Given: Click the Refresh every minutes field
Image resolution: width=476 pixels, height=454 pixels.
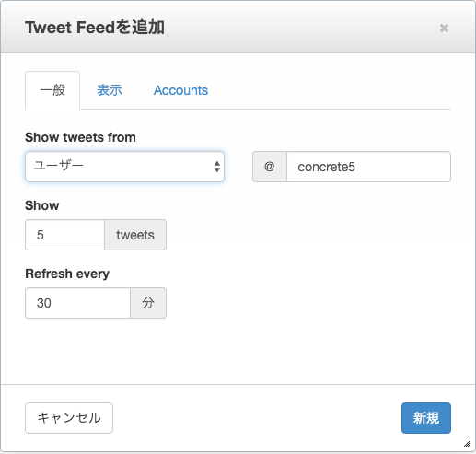Looking at the screenshot, I should point(77,303).
